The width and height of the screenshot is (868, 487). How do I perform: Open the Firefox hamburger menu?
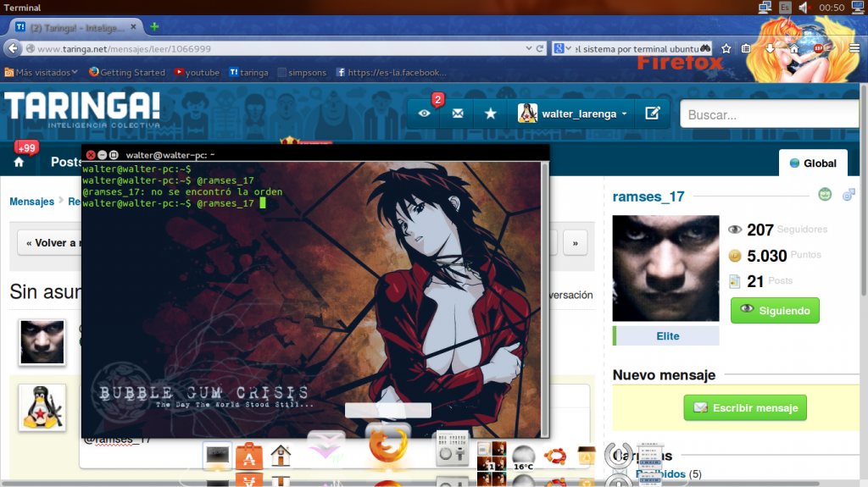pos(854,49)
